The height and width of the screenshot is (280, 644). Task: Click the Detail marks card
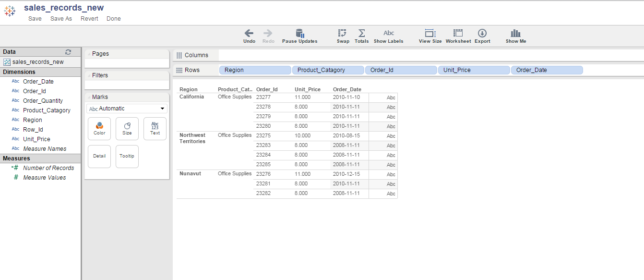pyautogui.click(x=99, y=157)
